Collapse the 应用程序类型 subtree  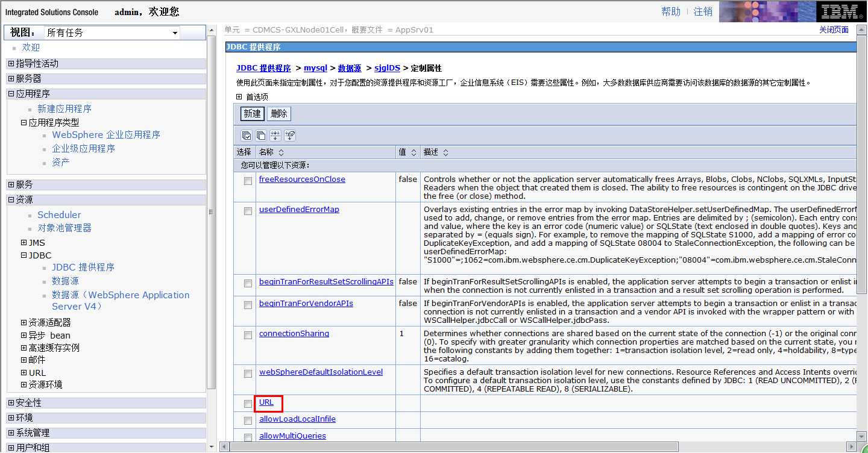tap(24, 122)
